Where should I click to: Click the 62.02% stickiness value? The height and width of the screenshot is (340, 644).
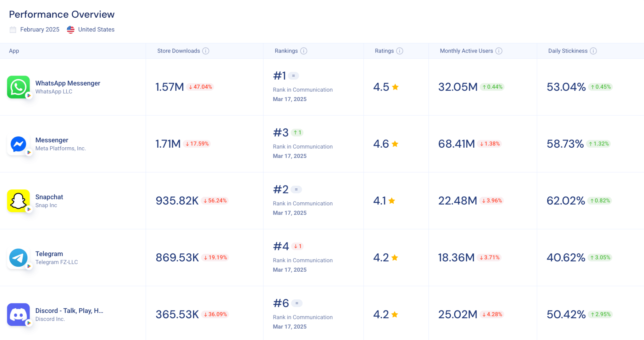pyautogui.click(x=566, y=201)
